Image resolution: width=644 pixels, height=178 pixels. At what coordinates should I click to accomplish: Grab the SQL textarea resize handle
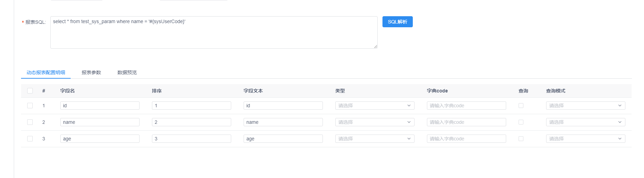click(375, 46)
